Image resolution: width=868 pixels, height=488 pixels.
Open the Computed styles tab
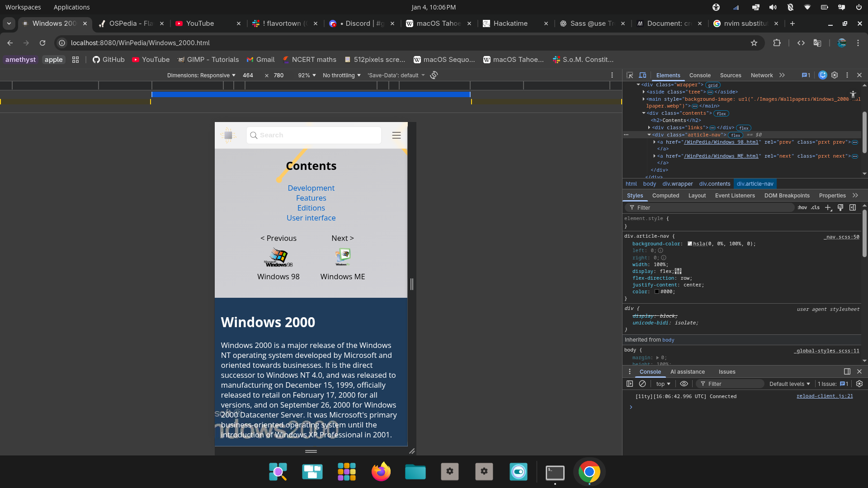pyautogui.click(x=665, y=195)
